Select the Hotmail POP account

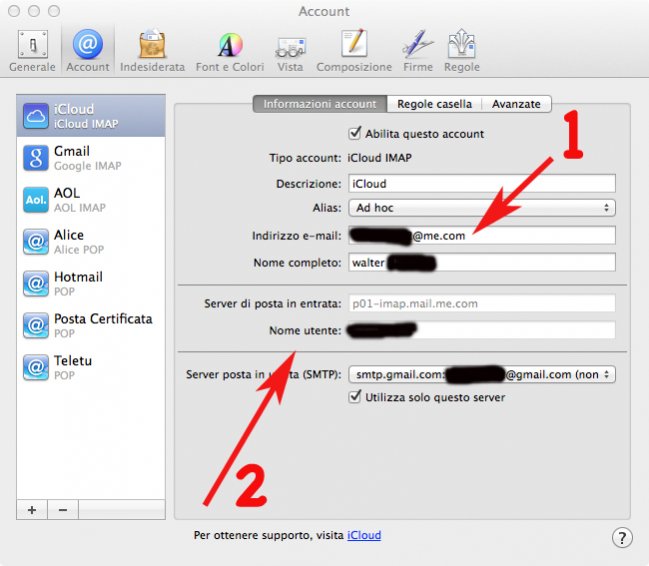click(91, 283)
